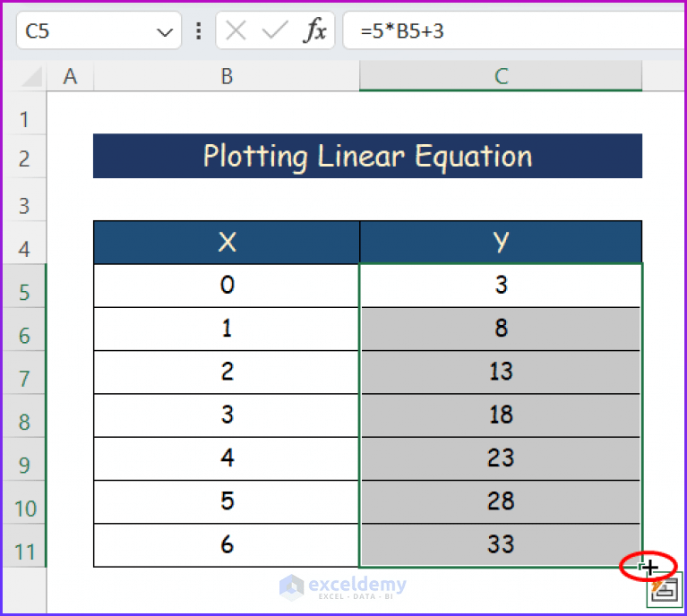Select row 4 header
Viewport: 687px width, 616px height.
click(24, 243)
